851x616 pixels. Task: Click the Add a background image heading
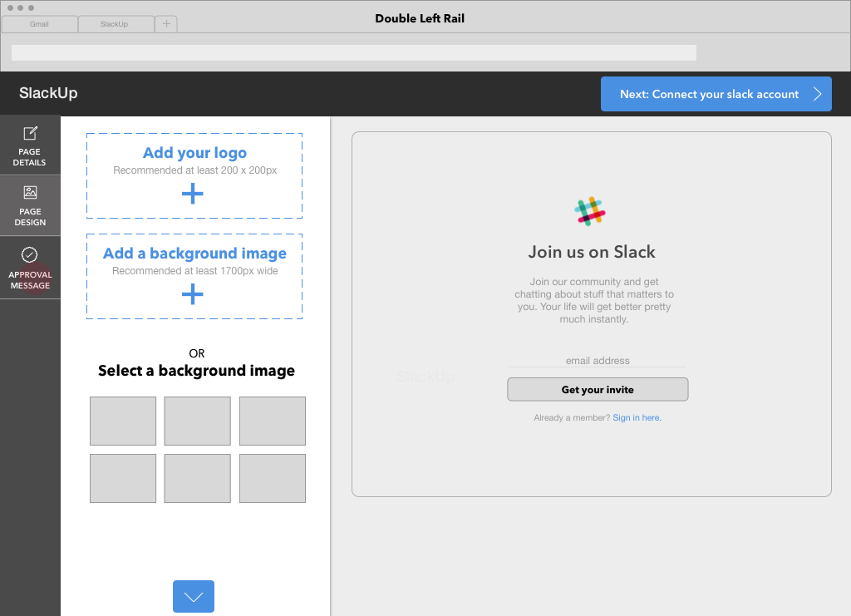coord(194,254)
